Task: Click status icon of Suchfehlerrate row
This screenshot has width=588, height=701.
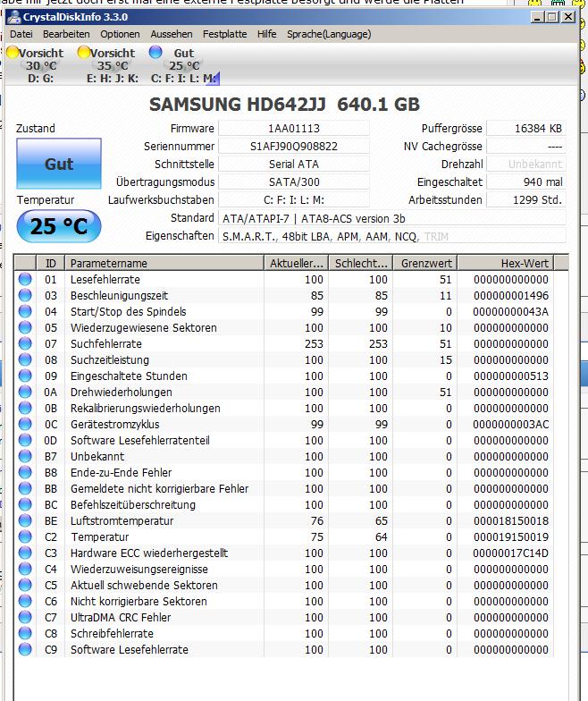Action: 25,343
